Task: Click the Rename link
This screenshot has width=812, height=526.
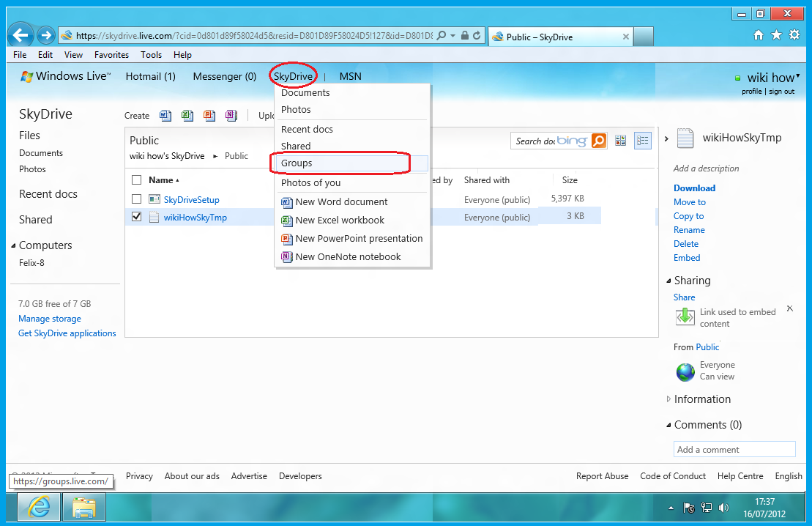Action: pyautogui.click(x=689, y=229)
